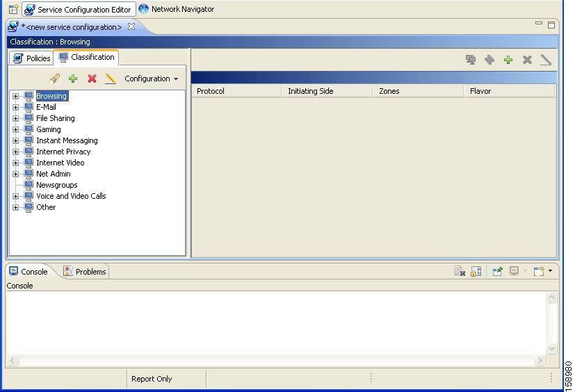Image resolution: width=575 pixels, height=392 pixels.
Task: Expand the Internet Video tree node
Action: 15,163
